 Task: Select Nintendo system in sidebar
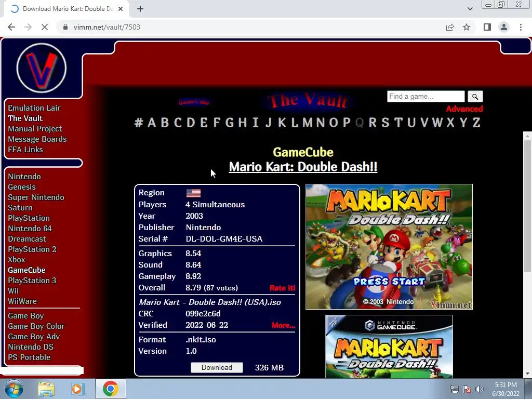(x=24, y=177)
